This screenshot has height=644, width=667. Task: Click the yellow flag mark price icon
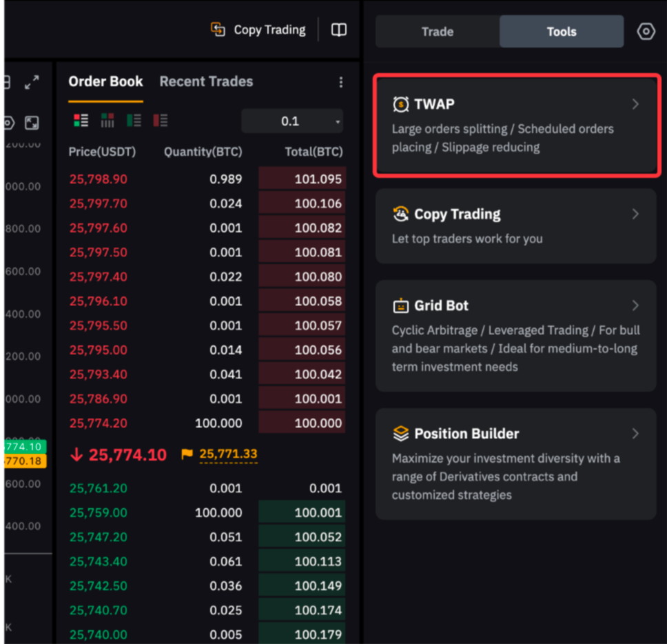[187, 454]
